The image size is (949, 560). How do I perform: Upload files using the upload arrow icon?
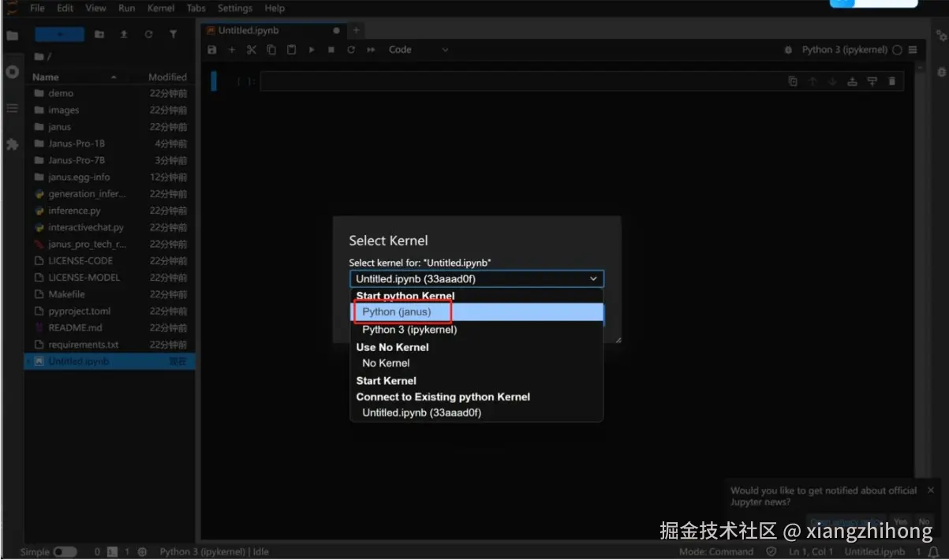coord(124,35)
